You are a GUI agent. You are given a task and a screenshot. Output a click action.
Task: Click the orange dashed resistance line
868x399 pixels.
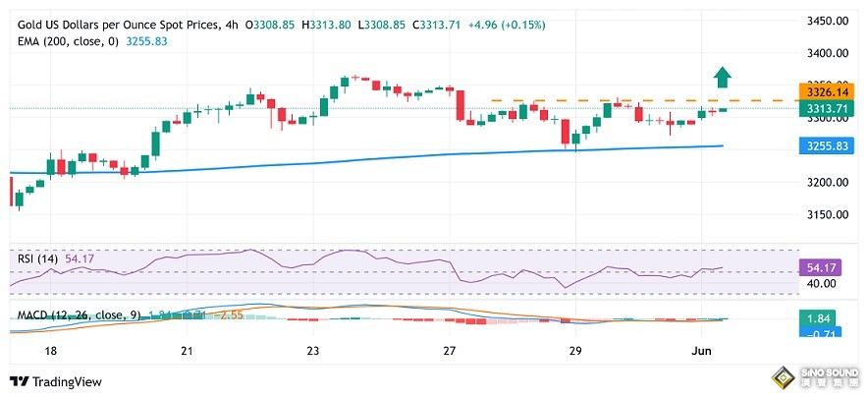pyautogui.click(x=645, y=100)
